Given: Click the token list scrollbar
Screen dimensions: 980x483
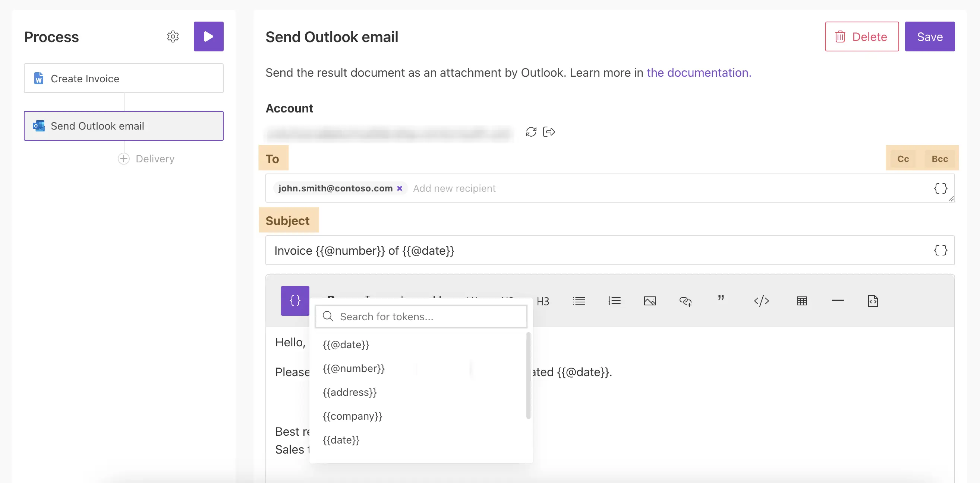Looking at the screenshot, I should (528, 375).
